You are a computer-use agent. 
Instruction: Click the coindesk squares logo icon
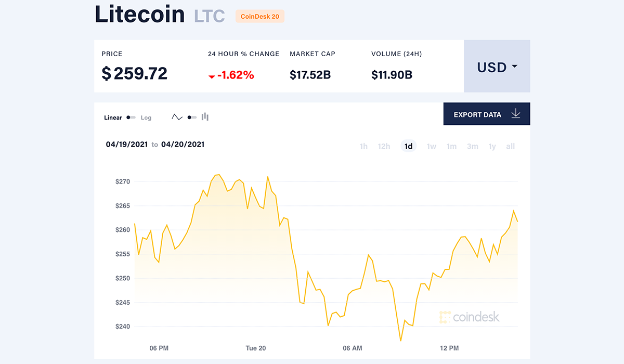click(445, 316)
